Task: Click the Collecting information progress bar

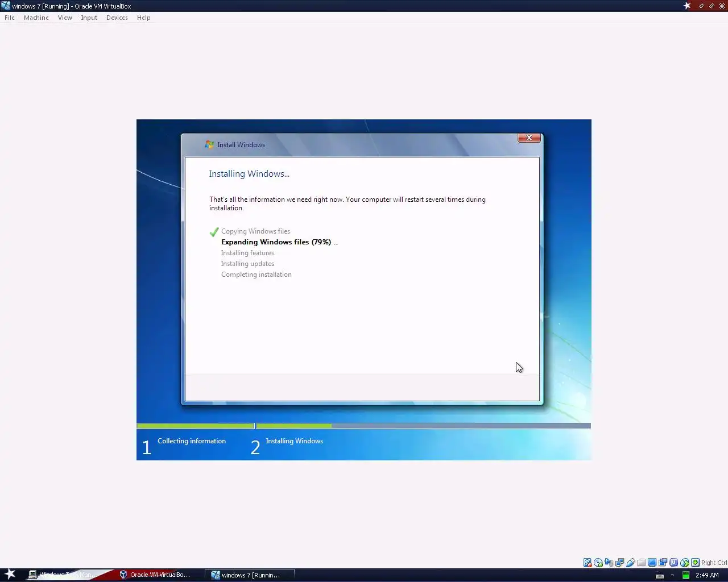Action: (x=196, y=426)
